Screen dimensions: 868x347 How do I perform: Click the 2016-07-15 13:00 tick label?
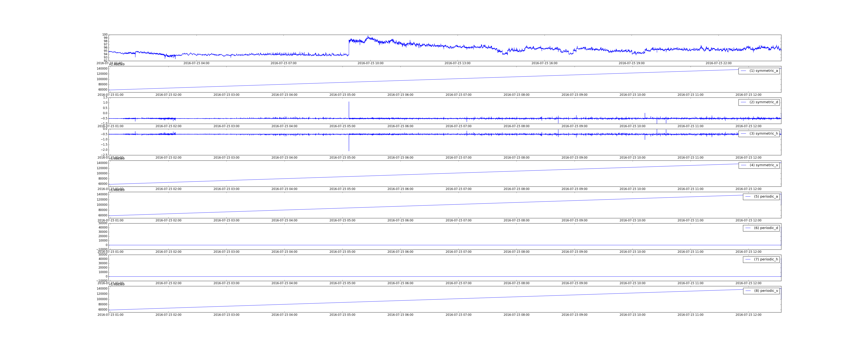point(457,63)
